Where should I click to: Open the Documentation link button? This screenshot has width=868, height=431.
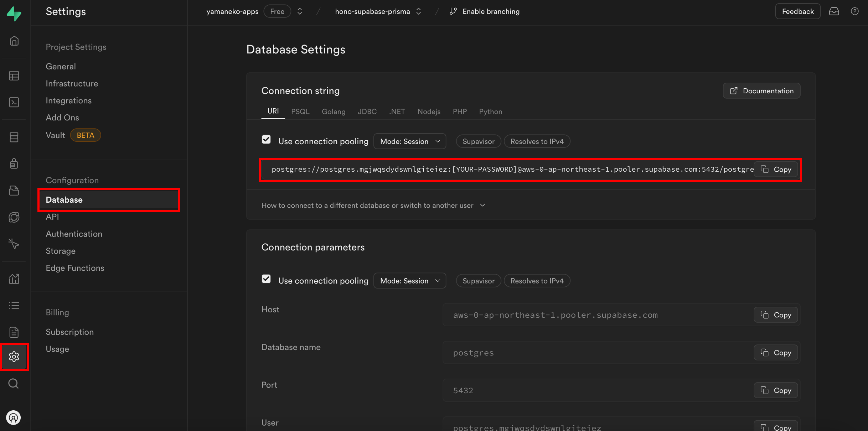761,91
